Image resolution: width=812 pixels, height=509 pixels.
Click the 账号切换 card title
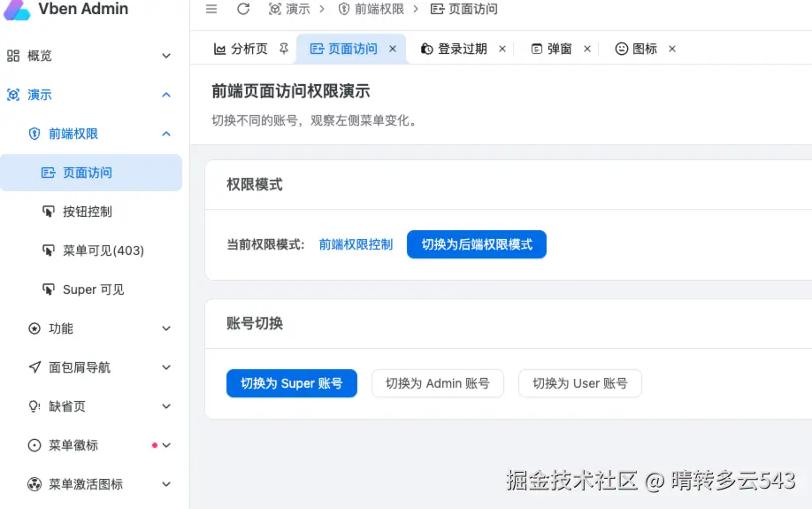click(254, 323)
